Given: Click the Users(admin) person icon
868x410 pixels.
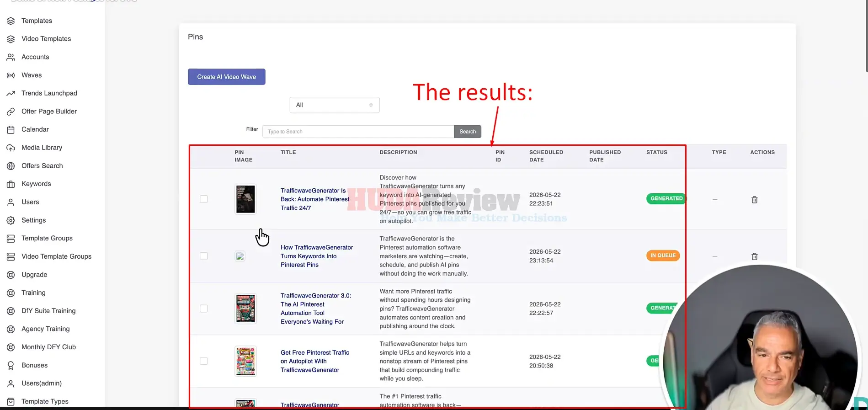Looking at the screenshot, I should [x=11, y=383].
